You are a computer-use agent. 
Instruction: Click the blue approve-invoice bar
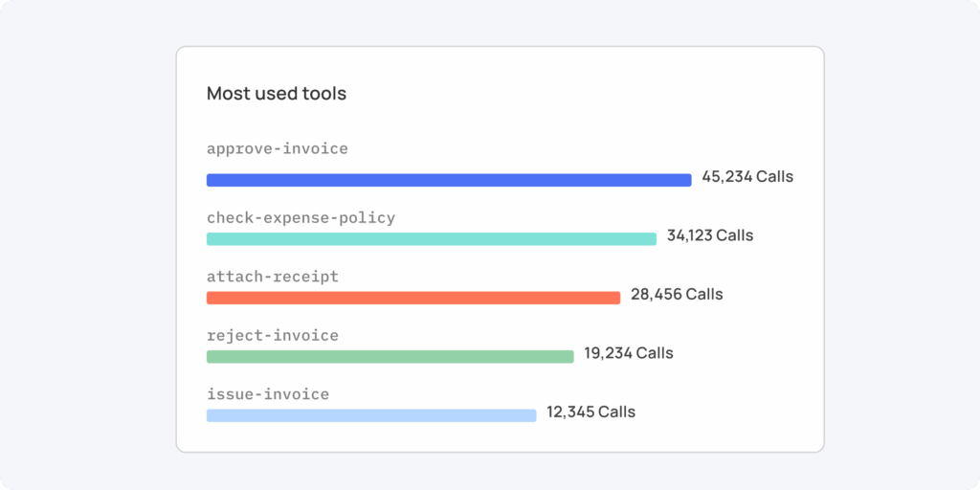coord(448,180)
